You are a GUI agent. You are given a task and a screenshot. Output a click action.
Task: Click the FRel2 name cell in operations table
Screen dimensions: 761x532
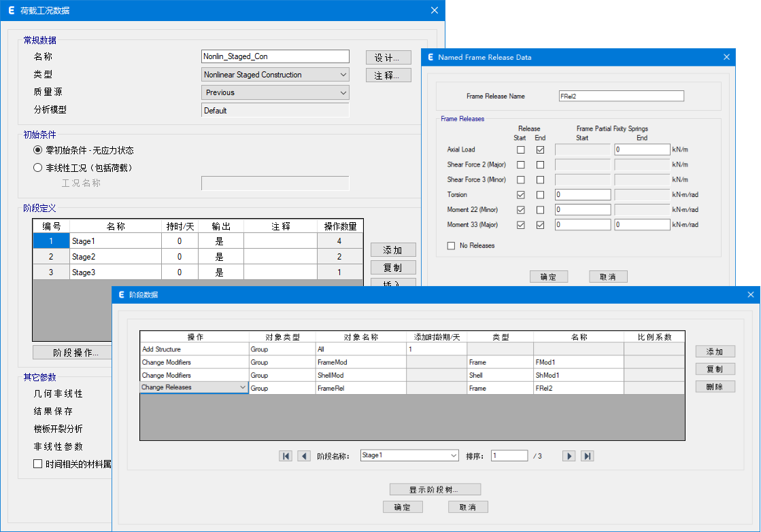tap(579, 389)
